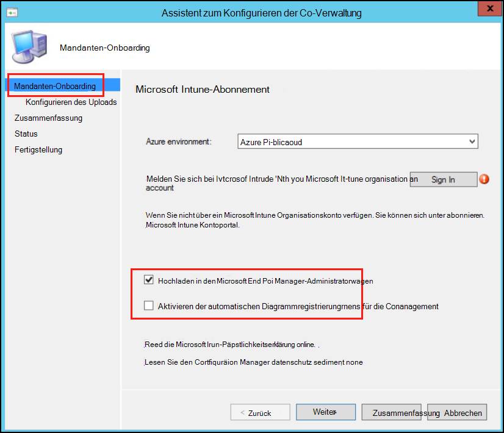
Task: Click the 'Microsoft Intune-Abonnement' heading
Action: point(203,89)
